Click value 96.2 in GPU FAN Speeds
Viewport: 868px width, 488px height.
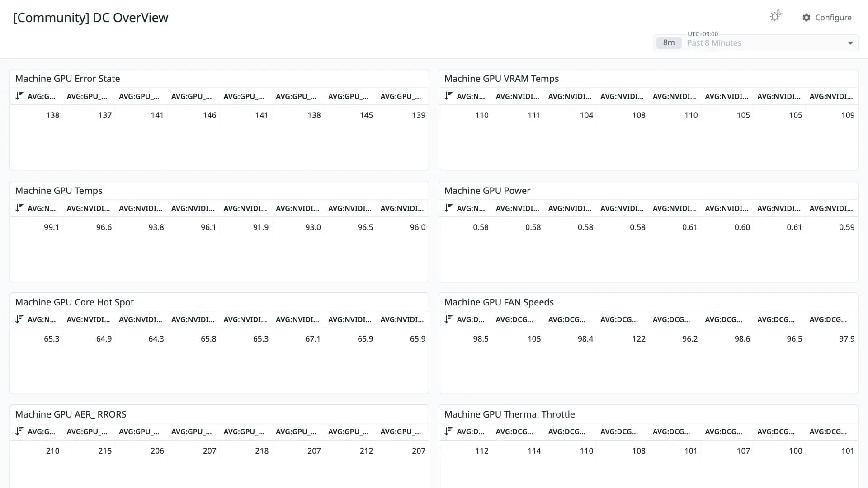690,339
